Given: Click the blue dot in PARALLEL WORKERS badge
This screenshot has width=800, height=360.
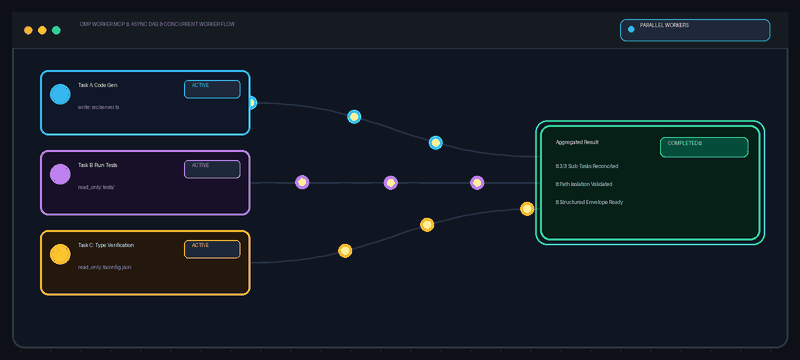Looking at the screenshot, I should 631,29.
